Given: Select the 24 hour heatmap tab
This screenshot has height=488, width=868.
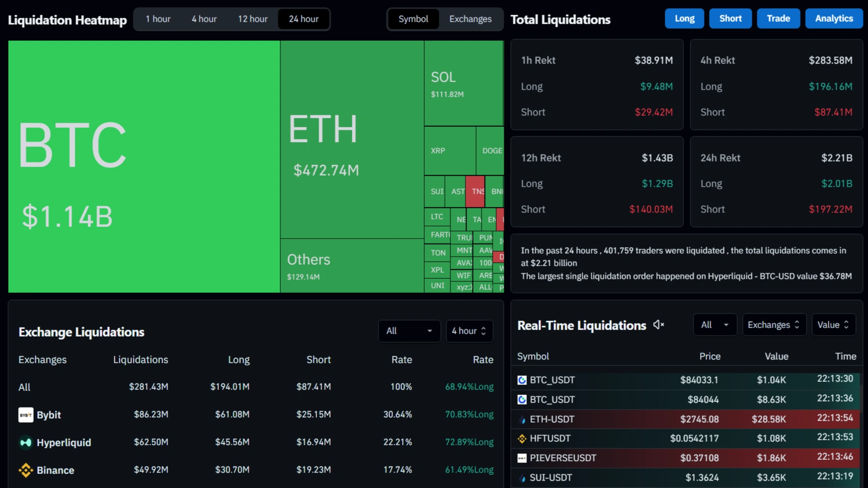Looking at the screenshot, I should (x=303, y=19).
